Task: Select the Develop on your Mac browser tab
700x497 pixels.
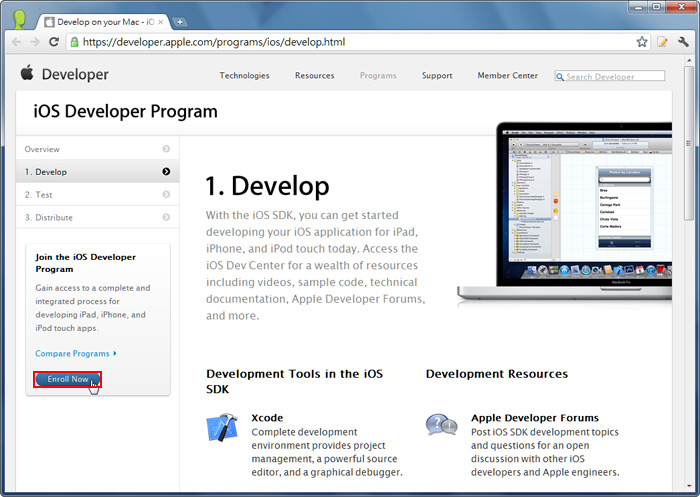Action: click(x=104, y=22)
